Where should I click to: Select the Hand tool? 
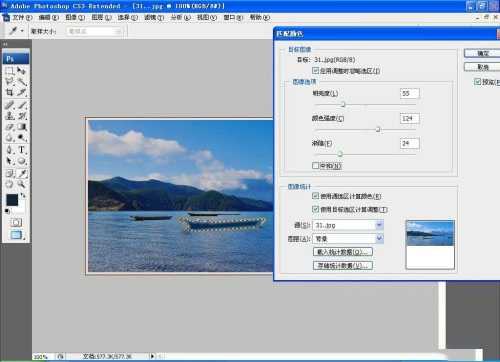click(10, 184)
